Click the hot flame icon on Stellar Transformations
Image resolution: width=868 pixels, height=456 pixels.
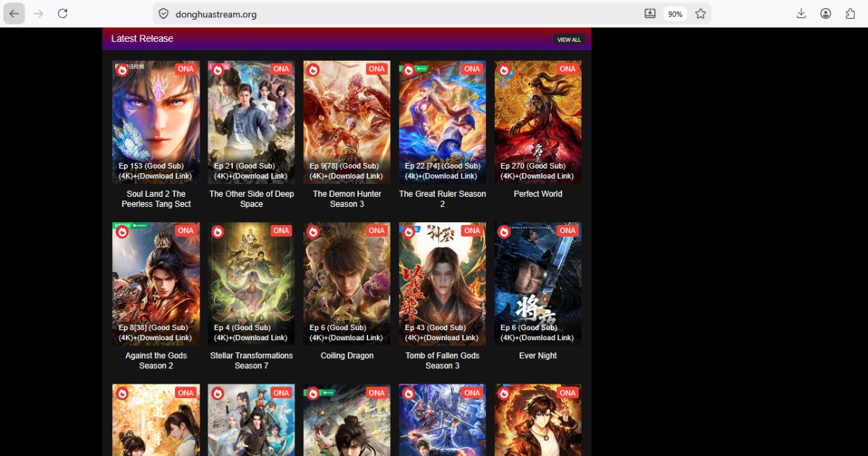coord(218,232)
